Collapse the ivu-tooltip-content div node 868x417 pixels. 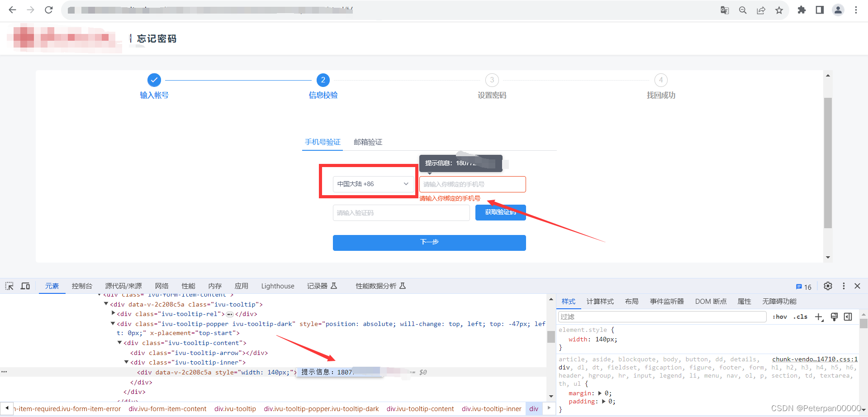point(120,342)
